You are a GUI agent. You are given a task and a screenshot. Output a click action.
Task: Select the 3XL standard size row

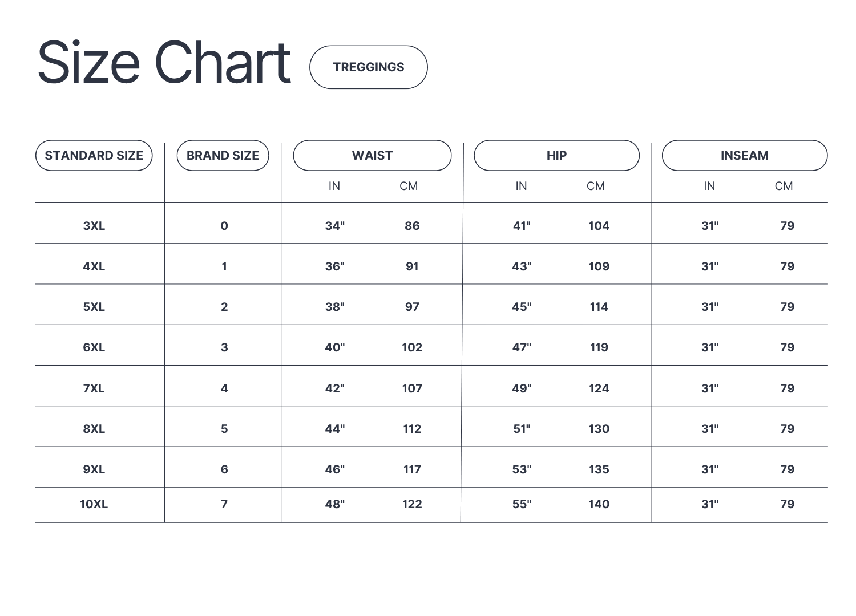point(94,226)
